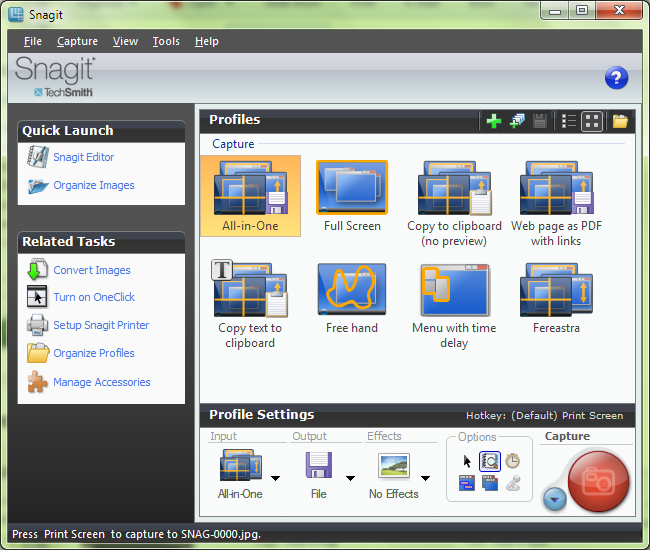Open Organize Profiles folder icon in toolbar
The width and height of the screenshot is (650, 550).
pyautogui.click(x=620, y=121)
